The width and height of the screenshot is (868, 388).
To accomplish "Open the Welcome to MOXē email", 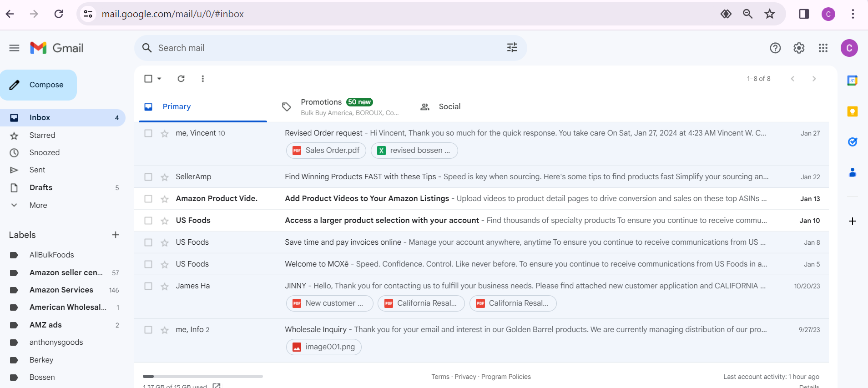I will pyautogui.click(x=481, y=264).
